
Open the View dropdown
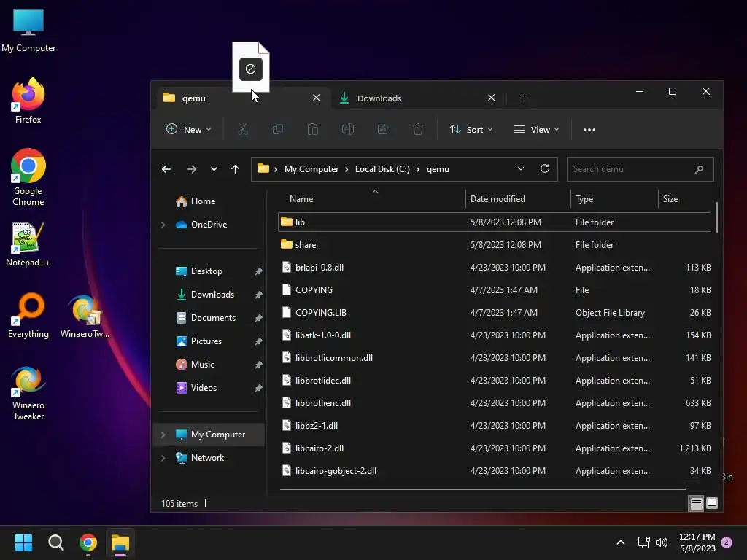pos(536,130)
